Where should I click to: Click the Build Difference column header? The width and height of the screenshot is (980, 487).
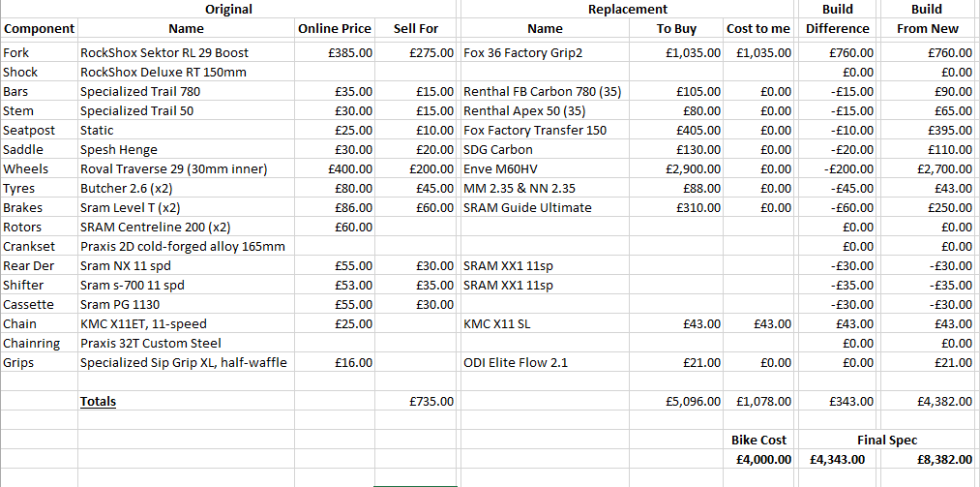(838, 18)
